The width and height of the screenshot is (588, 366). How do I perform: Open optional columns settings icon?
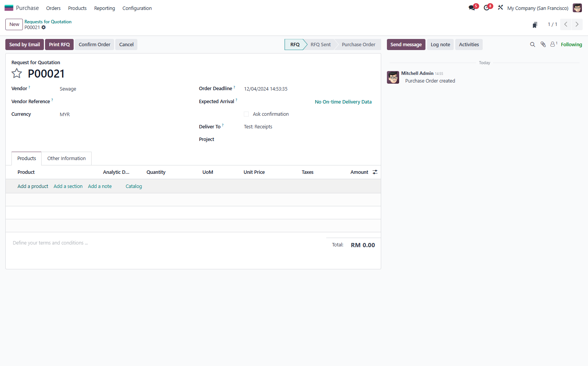click(x=375, y=172)
